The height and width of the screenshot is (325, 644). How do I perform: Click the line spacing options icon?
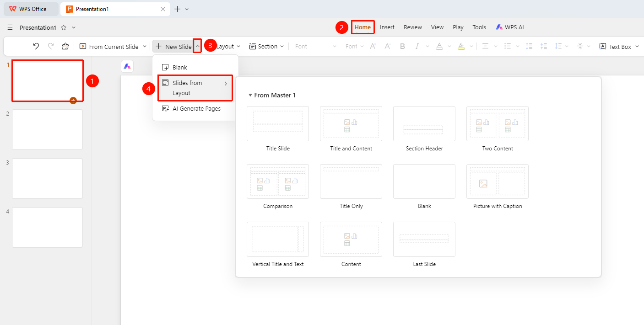coord(558,46)
